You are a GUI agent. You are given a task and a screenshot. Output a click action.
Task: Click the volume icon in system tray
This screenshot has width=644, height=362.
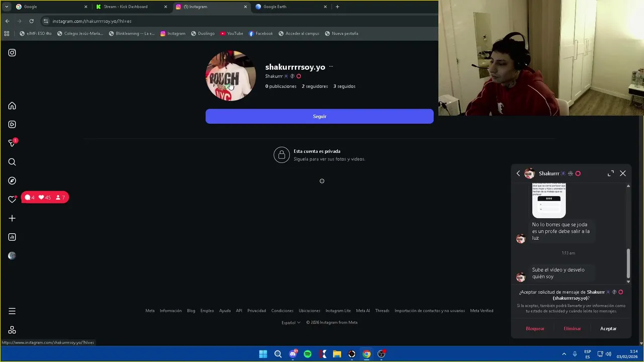pos(608,354)
